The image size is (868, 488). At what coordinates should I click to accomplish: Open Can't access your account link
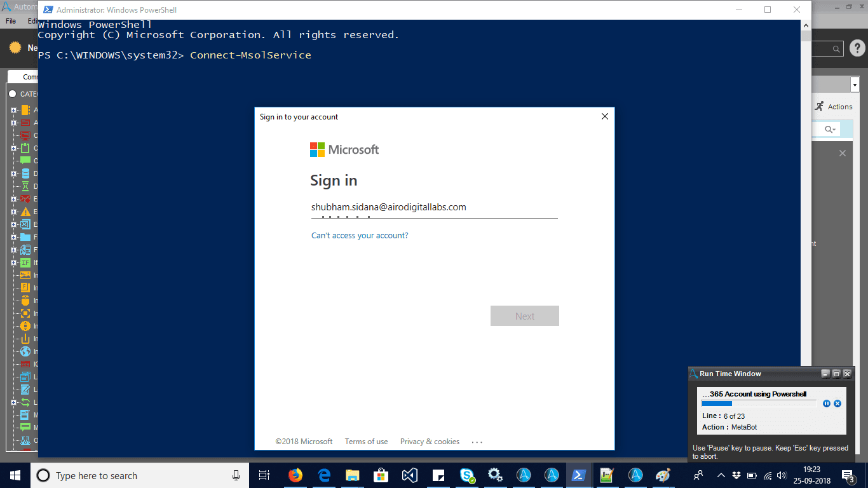[360, 235]
